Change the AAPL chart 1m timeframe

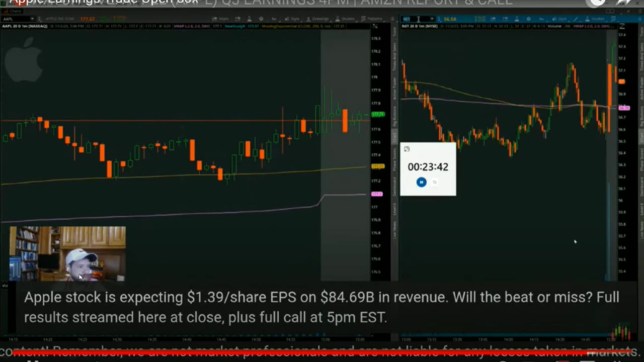click(274, 19)
